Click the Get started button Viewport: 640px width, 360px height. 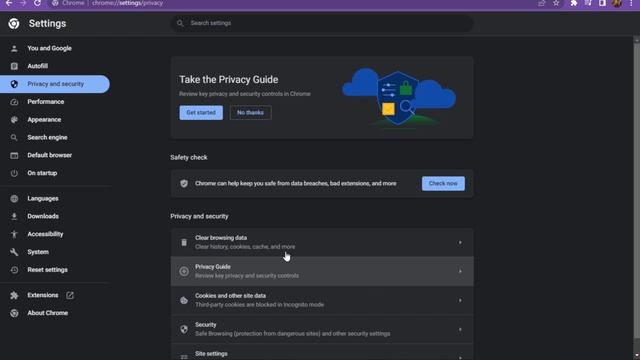[201, 113]
